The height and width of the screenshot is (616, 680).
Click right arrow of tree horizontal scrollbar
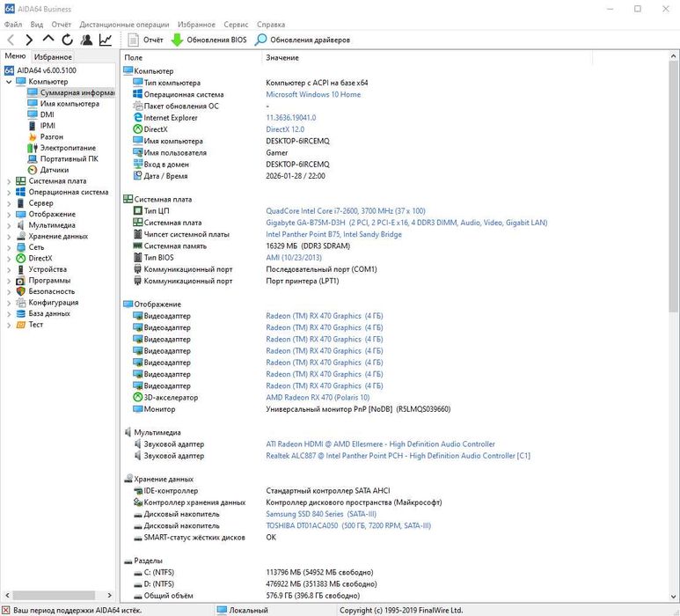(x=109, y=595)
